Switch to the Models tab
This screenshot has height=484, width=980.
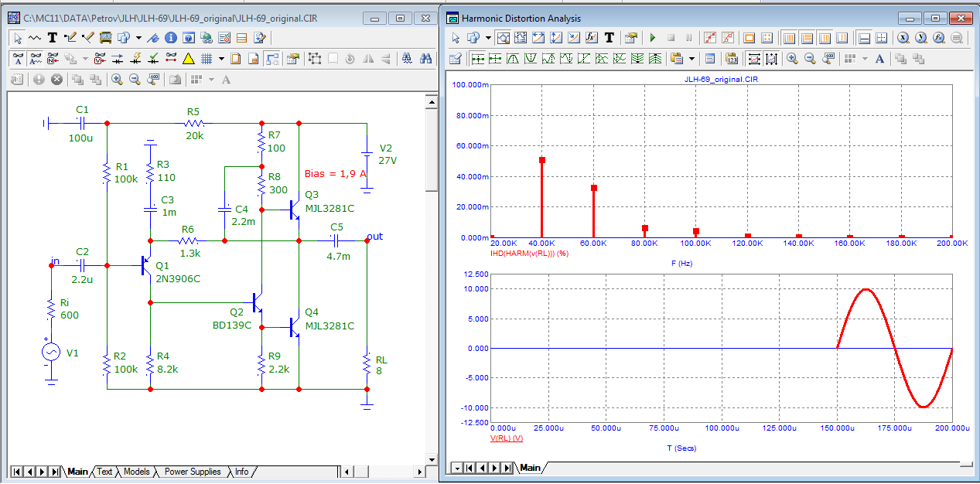click(x=136, y=472)
